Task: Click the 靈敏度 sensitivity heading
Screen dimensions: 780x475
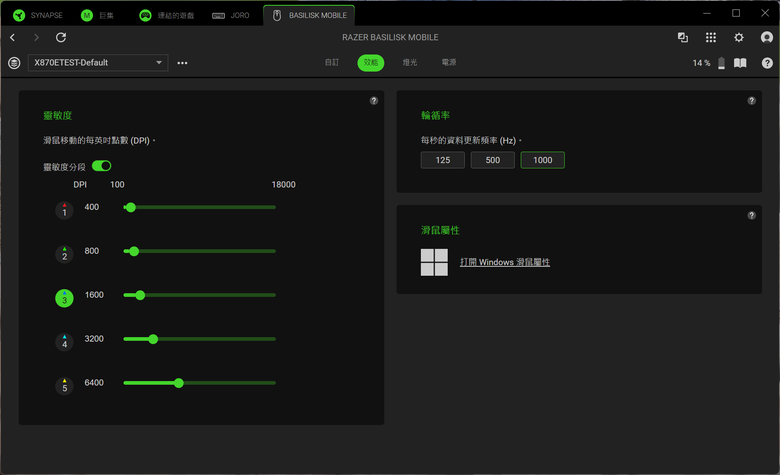Action: 58,115
